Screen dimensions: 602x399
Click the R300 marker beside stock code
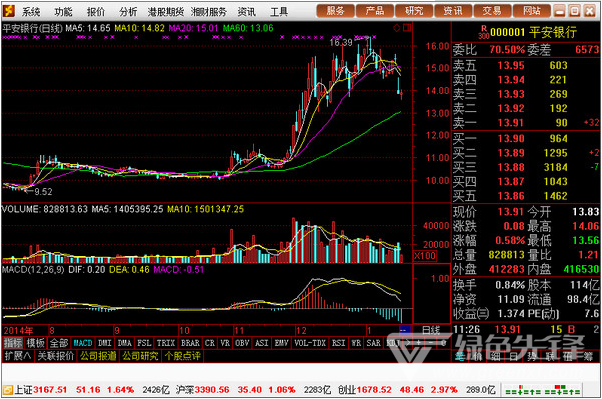483,32
